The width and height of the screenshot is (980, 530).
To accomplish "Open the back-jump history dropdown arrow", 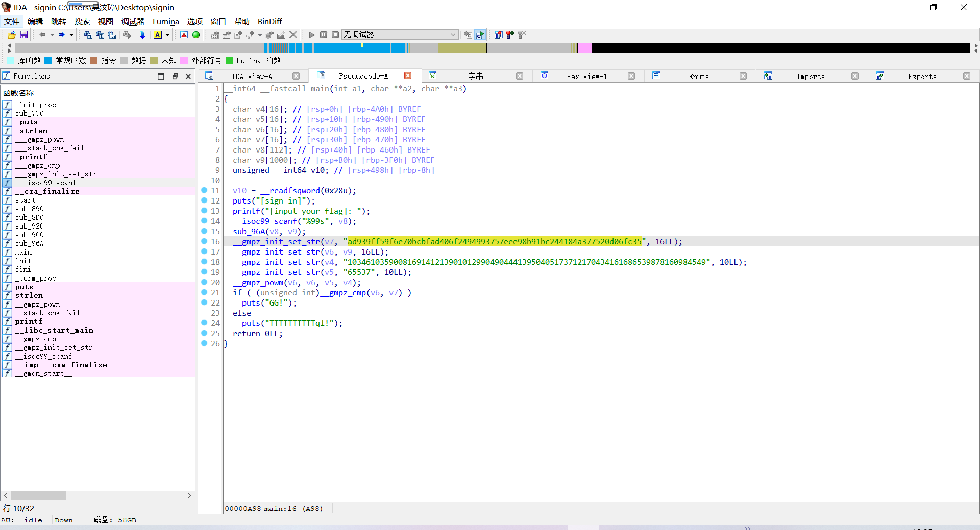I will coord(52,35).
